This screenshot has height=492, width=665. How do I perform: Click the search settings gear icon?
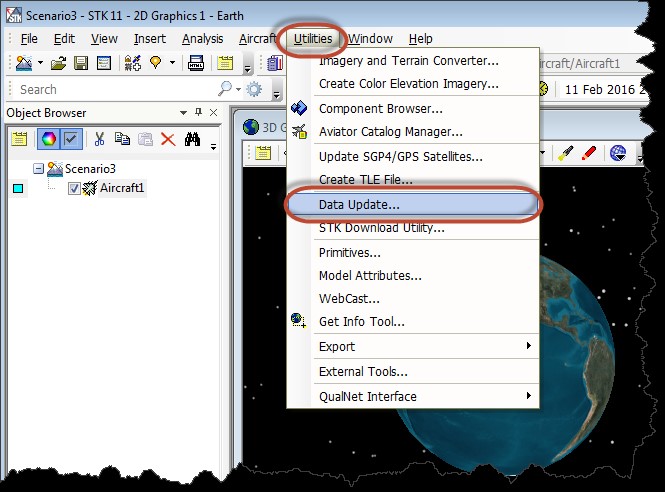(254, 89)
